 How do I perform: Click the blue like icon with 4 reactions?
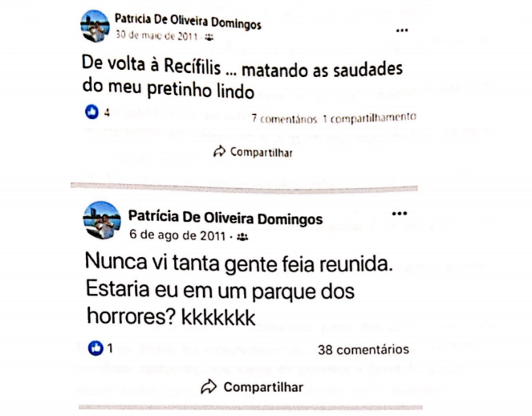pyautogui.click(x=91, y=112)
